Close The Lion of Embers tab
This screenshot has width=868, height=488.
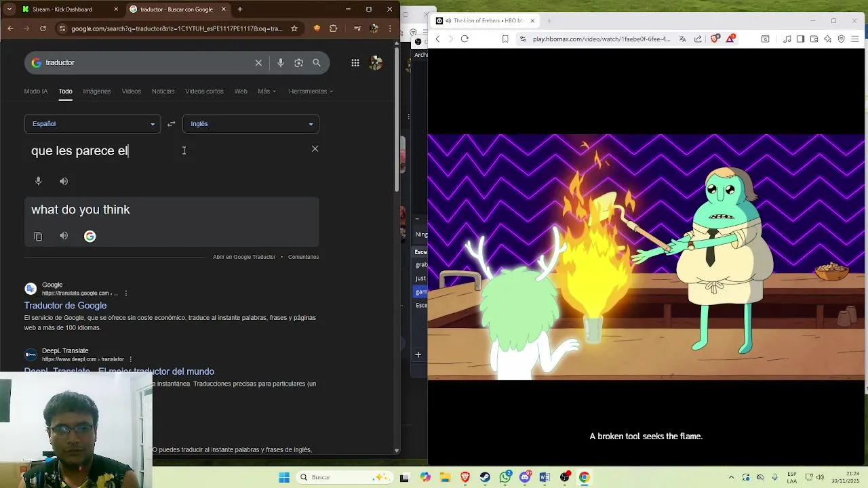point(532,21)
